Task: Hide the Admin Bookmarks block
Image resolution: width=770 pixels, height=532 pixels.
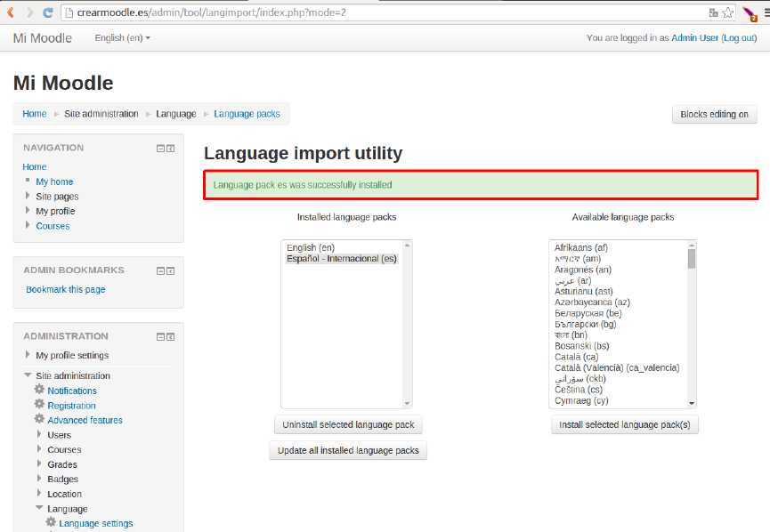Action: click(x=160, y=270)
